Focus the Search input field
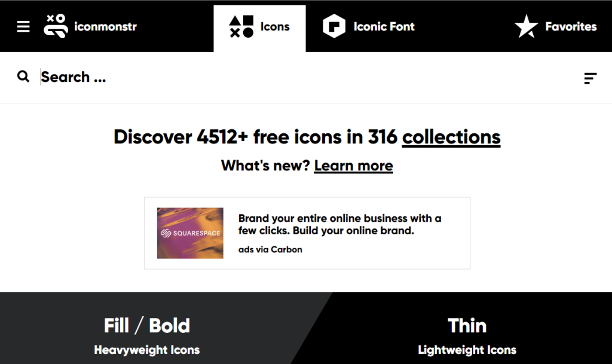This screenshot has height=364, width=612. [x=299, y=77]
